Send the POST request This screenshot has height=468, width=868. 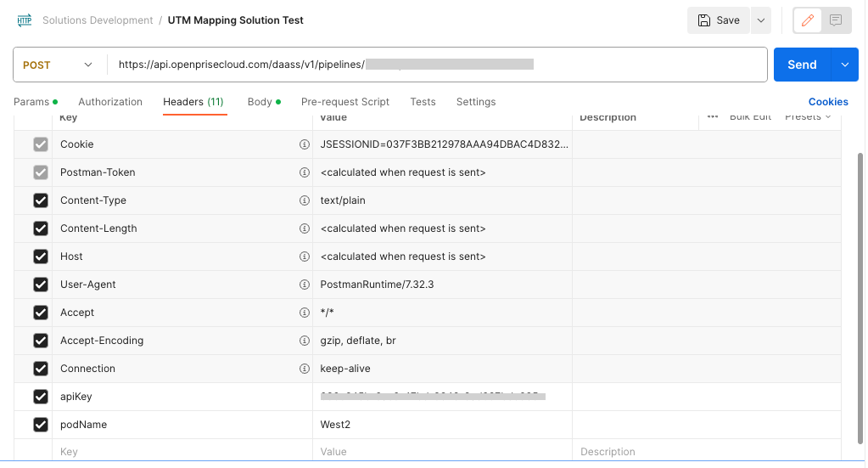802,65
